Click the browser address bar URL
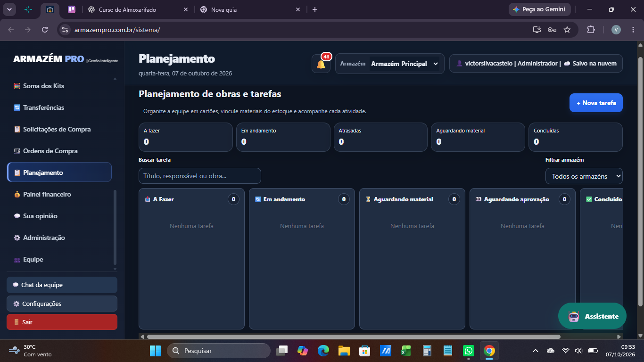Screen dimensions: 644x362 tap(117, 30)
